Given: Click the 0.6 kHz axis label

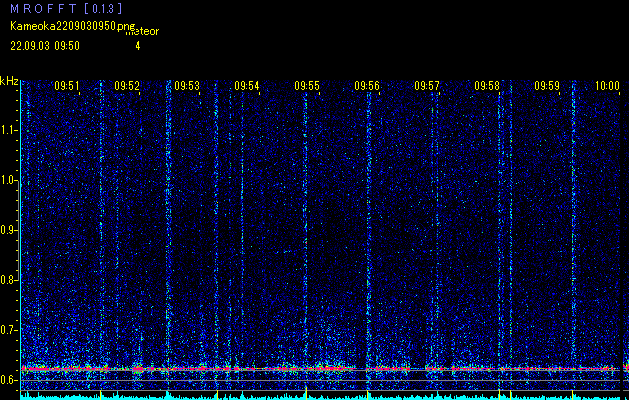Looking at the screenshot, I should [x=8, y=380].
